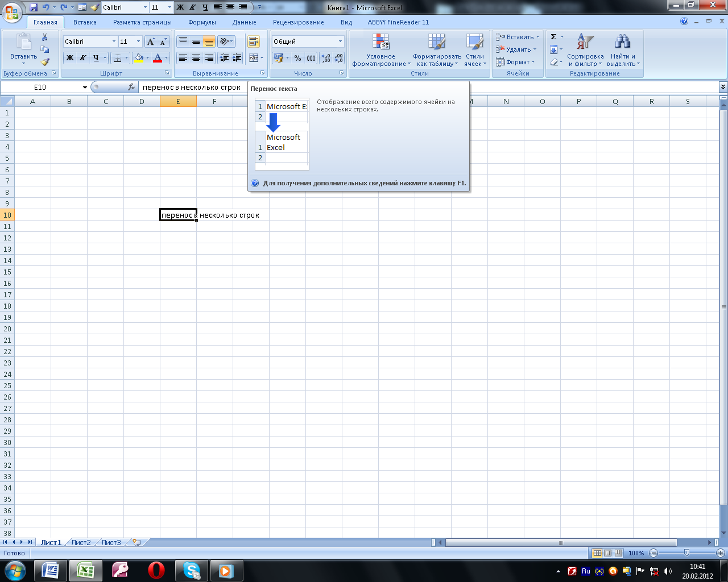Increase font size with the large A icon

point(151,41)
